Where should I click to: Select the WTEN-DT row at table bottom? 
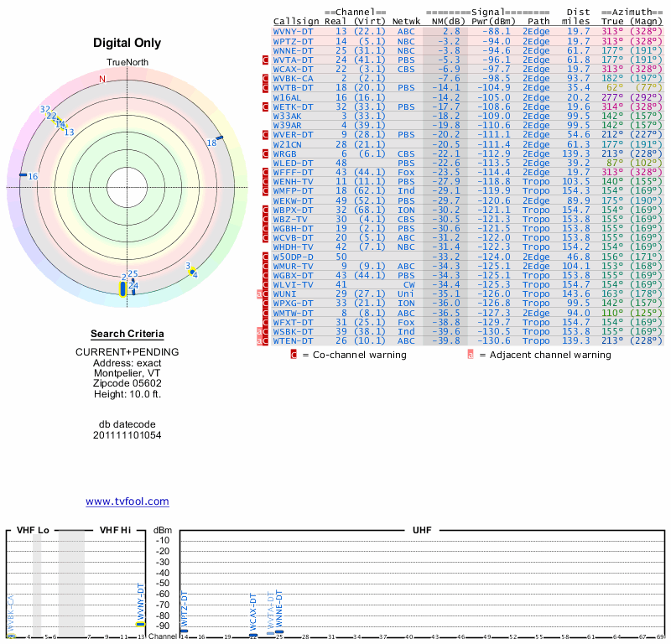293,340
